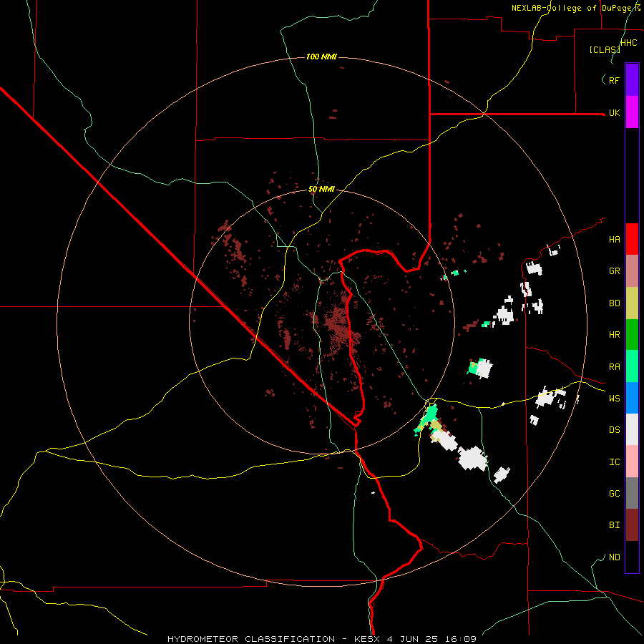Image resolution: width=644 pixels, height=644 pixels.
Task: Click the RA legend label
Action: [x=615, y=367]
